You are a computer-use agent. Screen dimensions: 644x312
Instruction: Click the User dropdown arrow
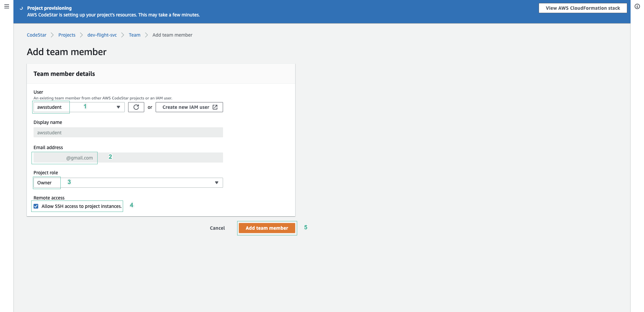(x=118, y=107)
